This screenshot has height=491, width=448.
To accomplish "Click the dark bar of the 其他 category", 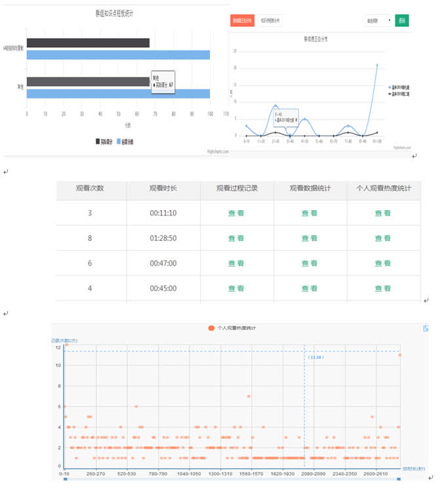I will click(88, 82).
